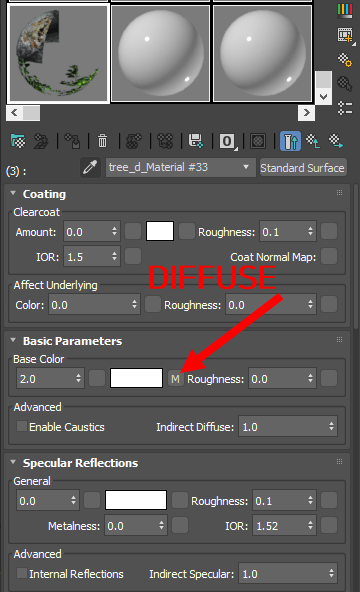Click the Video Color Check bars icon

click(x=345, y=10)
